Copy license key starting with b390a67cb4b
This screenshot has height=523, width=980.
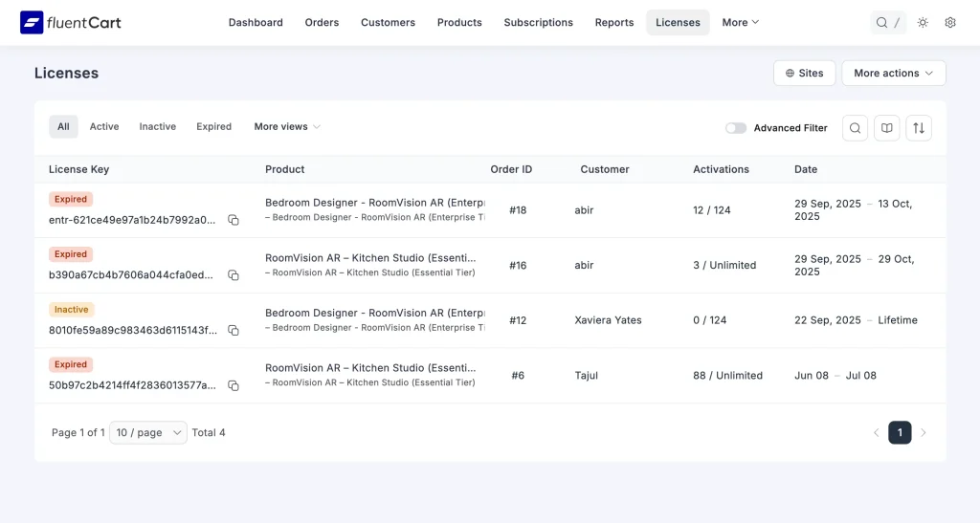click(234, 275)
